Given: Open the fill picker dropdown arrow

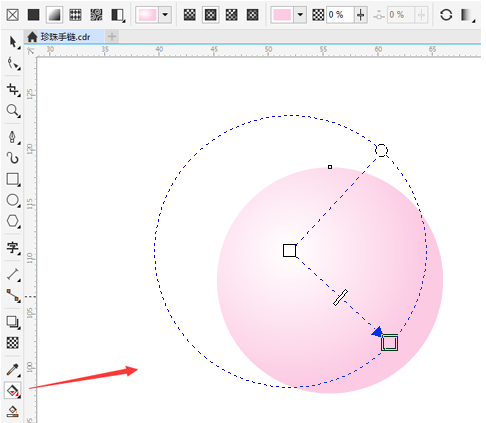Looking at the screenshot, I should tap(165, 15).
